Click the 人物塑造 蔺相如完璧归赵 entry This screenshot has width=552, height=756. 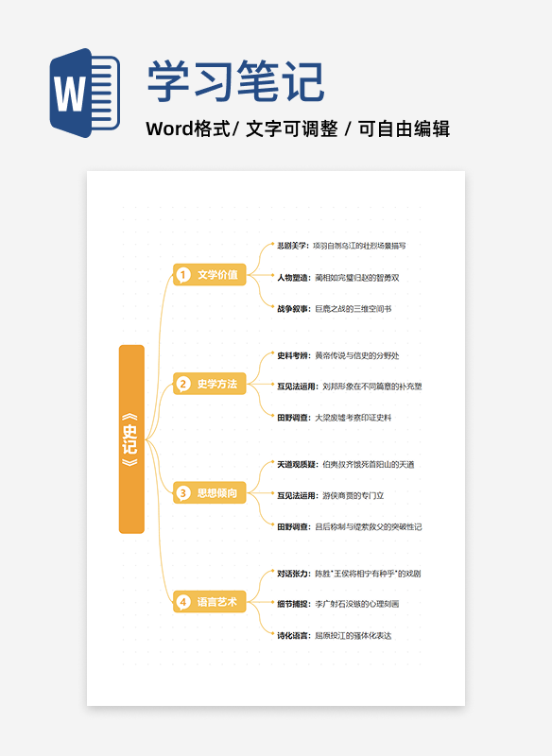click(x=338, y=278)
